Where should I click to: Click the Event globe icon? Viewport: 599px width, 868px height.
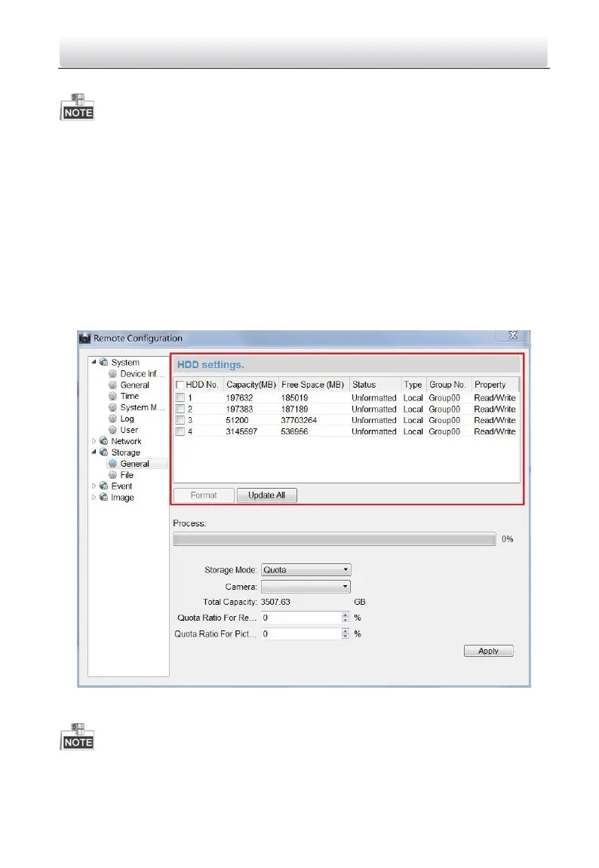[x=103, y=486]
